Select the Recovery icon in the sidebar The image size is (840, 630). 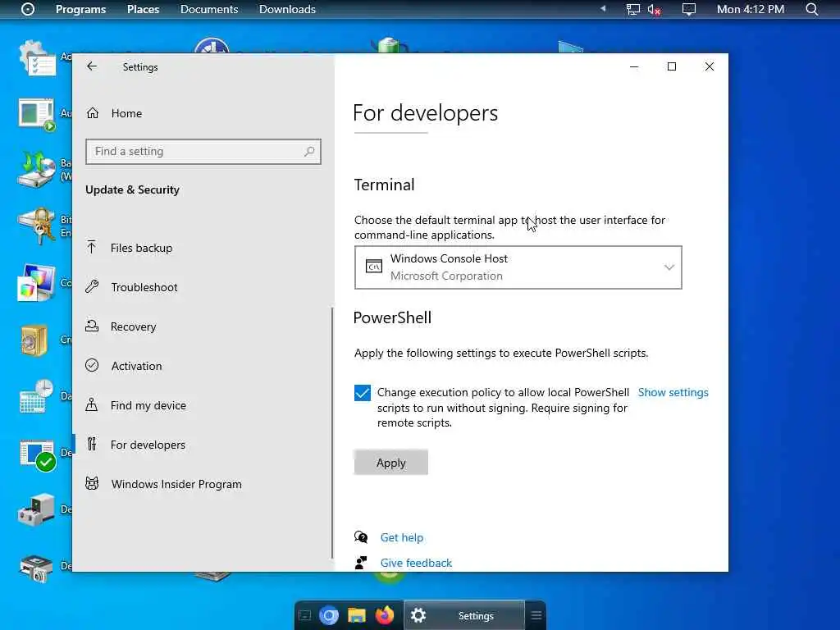tap(92, 326)
